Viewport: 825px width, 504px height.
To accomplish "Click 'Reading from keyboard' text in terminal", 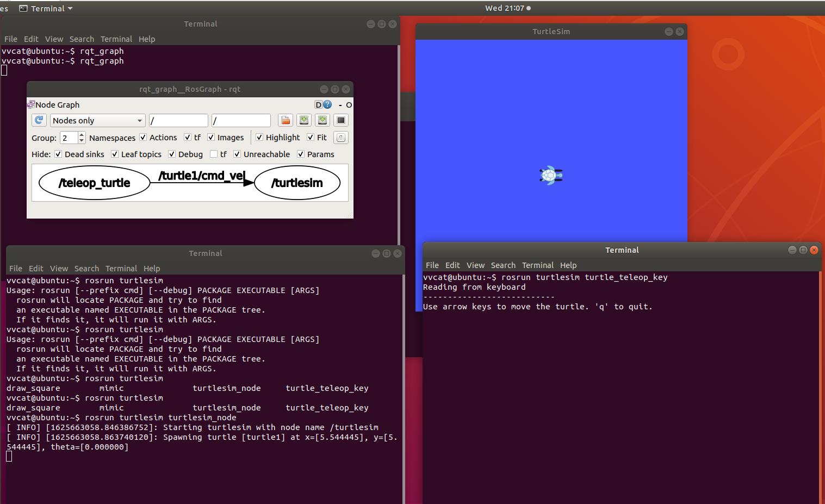I will (474, 287).
